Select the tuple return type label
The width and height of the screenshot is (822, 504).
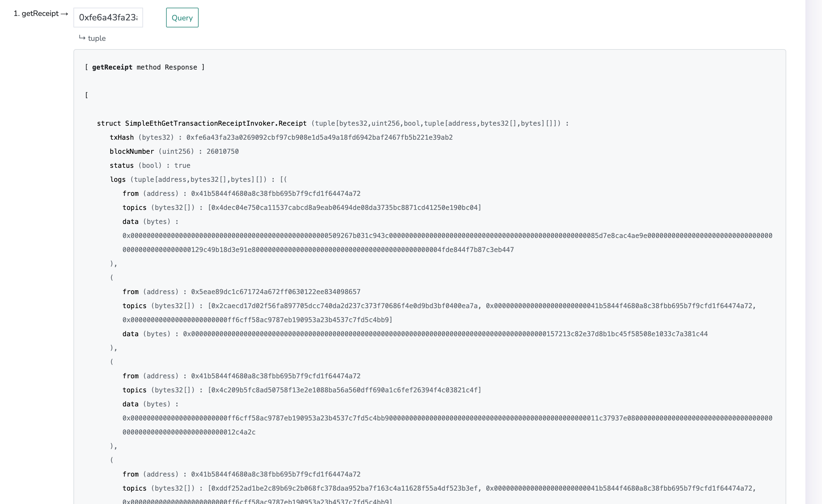tap(96, 38)
